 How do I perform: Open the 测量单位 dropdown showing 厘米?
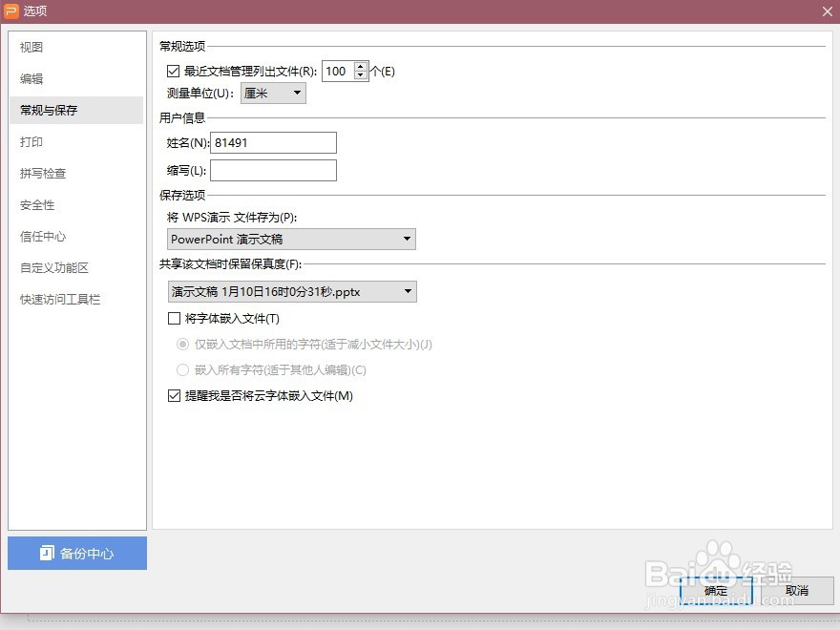(273, 94)
